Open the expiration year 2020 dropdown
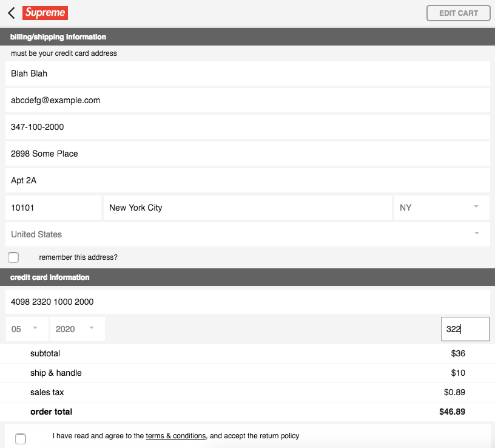The width and height of the screenshot is (495, 448). (x=78, y=329)
